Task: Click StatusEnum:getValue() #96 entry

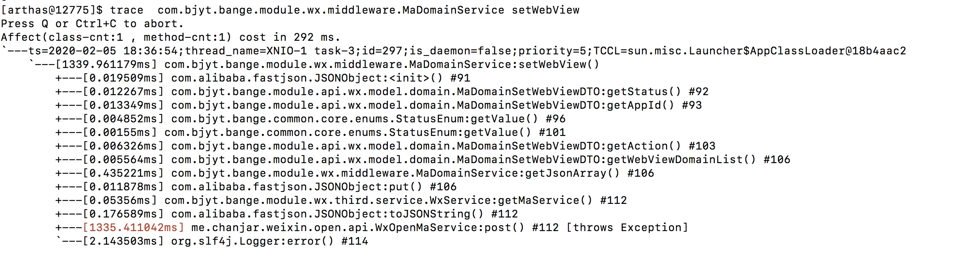Action: [311, 119]
